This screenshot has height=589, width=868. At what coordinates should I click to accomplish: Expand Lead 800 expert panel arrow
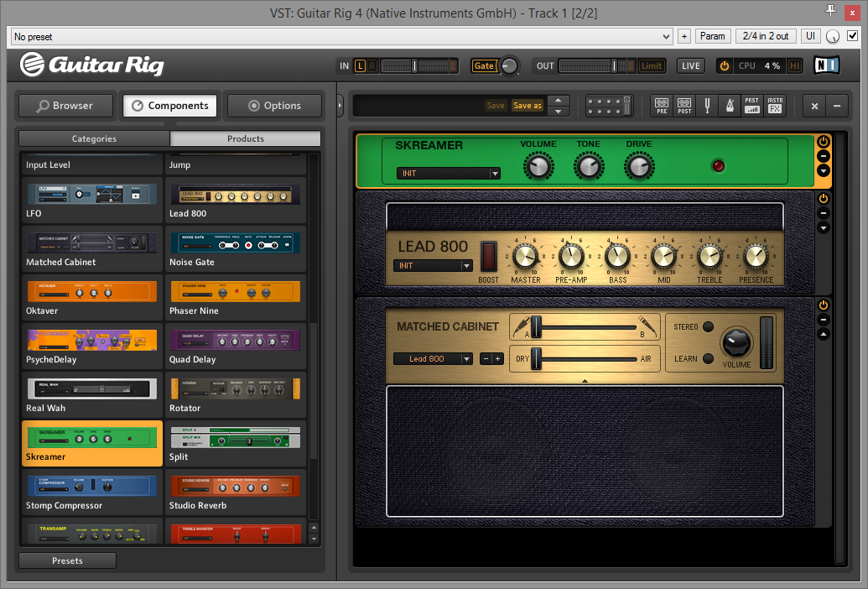[824, 227]
